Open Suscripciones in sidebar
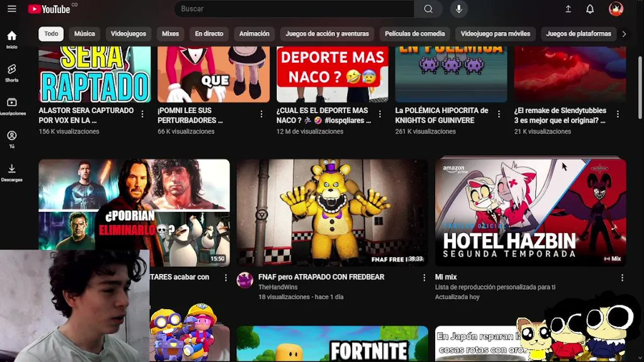This screenshot has height=362, width=644. (x=12, y=106)
